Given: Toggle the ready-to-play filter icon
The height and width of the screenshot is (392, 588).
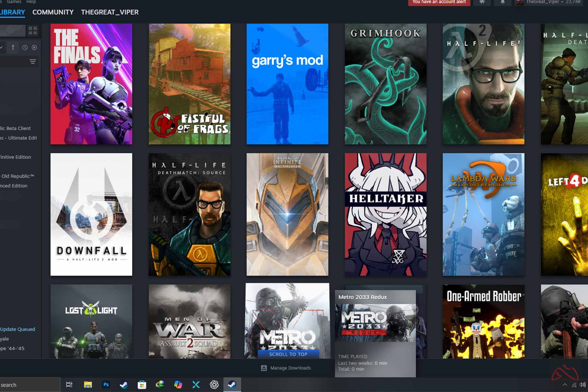Looking at the screenshot, I should [x=34, y=48].
